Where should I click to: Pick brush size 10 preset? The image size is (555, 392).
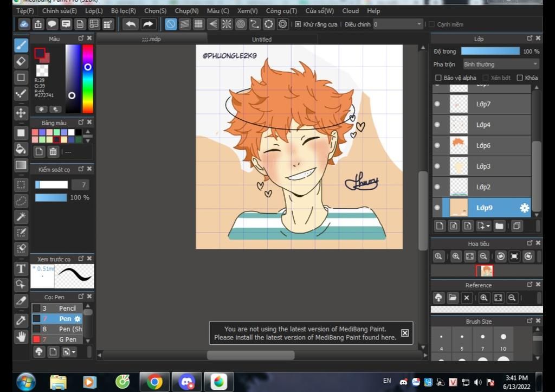click(x=504, y=342)
